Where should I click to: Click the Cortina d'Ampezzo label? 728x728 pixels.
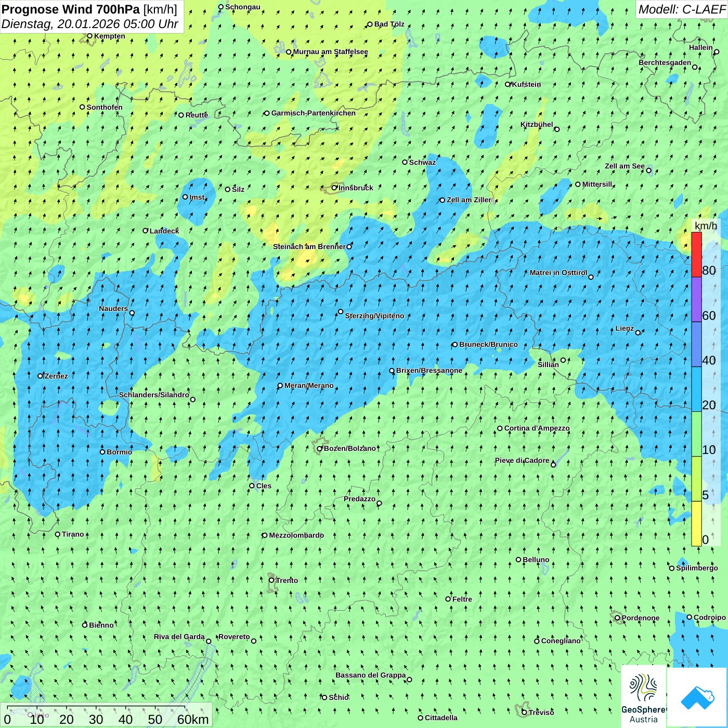point(537,428)
